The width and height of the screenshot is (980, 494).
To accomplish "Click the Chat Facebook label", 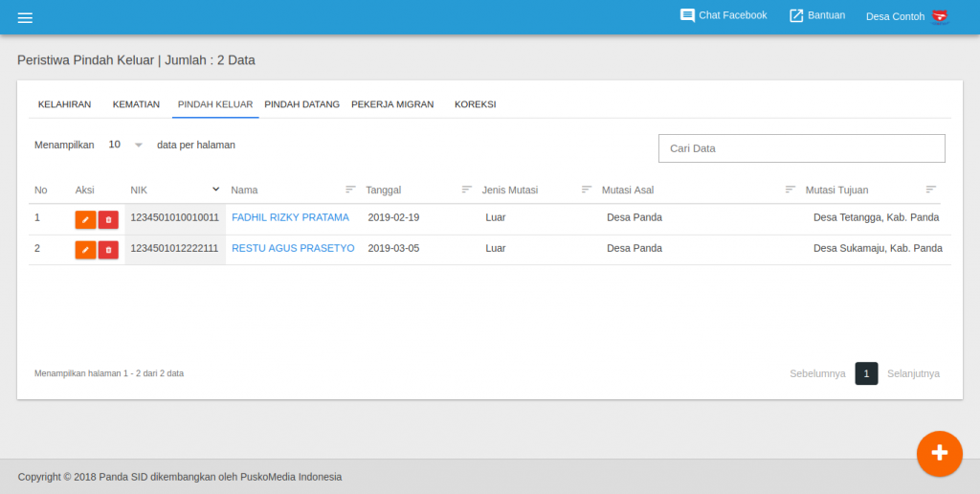I will click(732, 15).
